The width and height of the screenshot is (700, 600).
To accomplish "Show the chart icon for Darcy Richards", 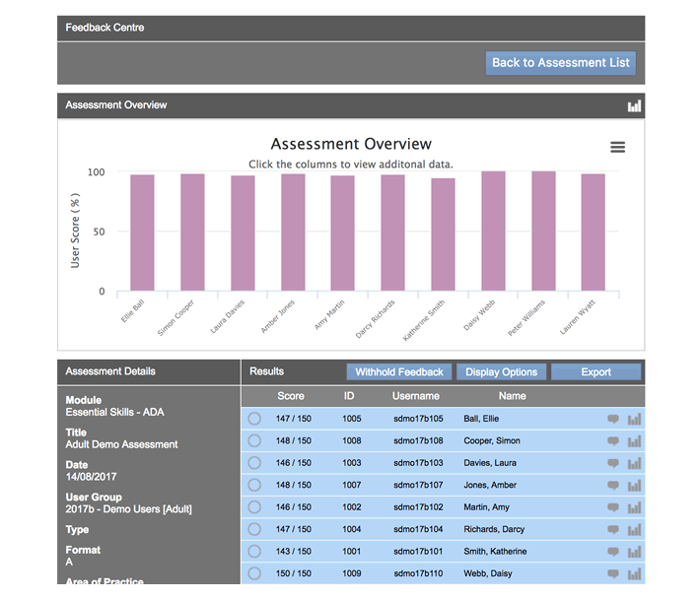I will click(634, 530).
